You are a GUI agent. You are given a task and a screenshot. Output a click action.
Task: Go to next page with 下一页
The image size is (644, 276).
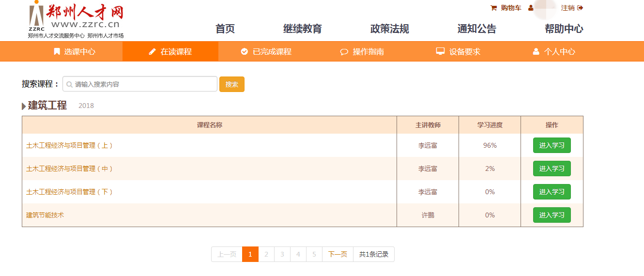pos(337,254)
